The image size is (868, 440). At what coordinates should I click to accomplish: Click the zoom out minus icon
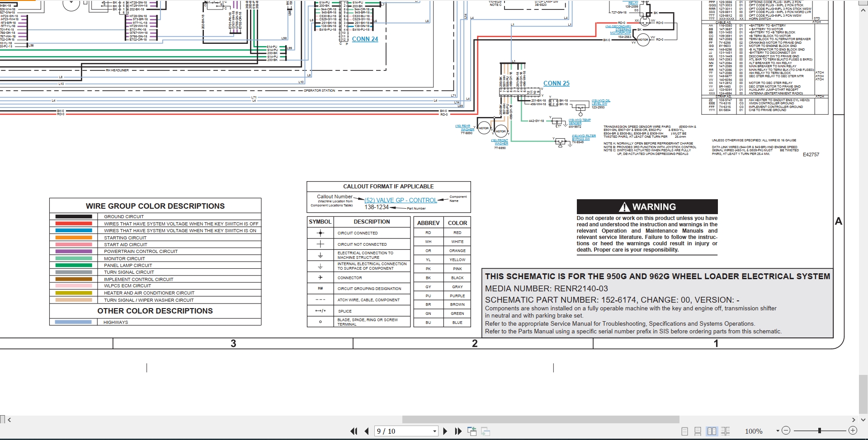[786, 431]
